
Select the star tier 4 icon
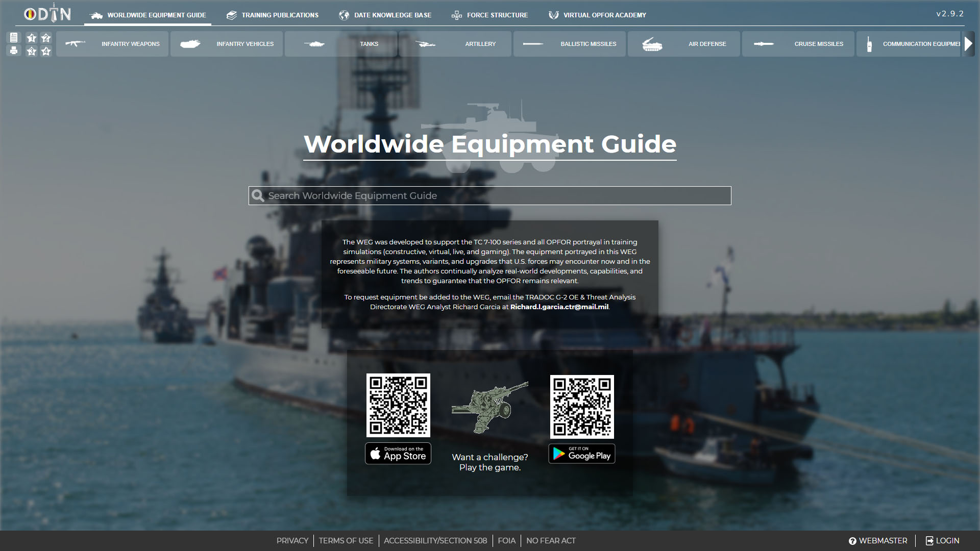point(46,51)
